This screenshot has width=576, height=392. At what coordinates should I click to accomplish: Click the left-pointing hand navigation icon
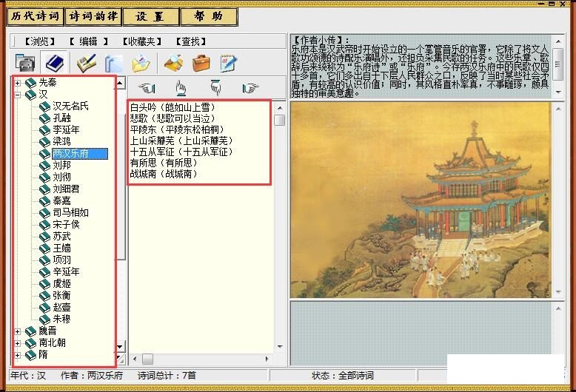click(147, 88)
